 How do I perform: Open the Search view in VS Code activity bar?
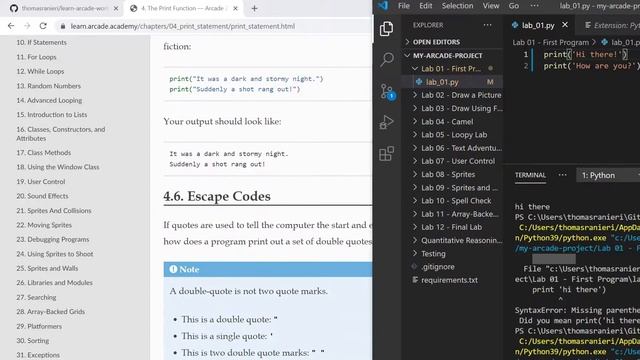point(387,60)
